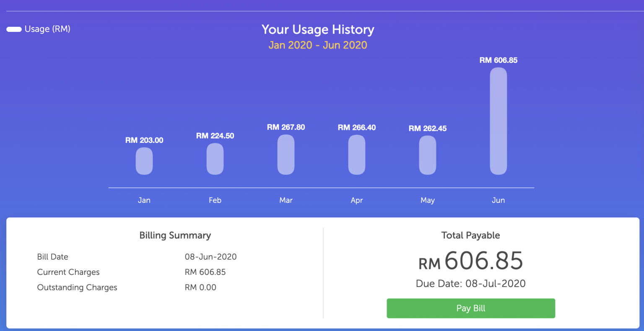Screen dimensions: 644x331
Task: Select the Feb usage bar
Action: coord(215,159)
